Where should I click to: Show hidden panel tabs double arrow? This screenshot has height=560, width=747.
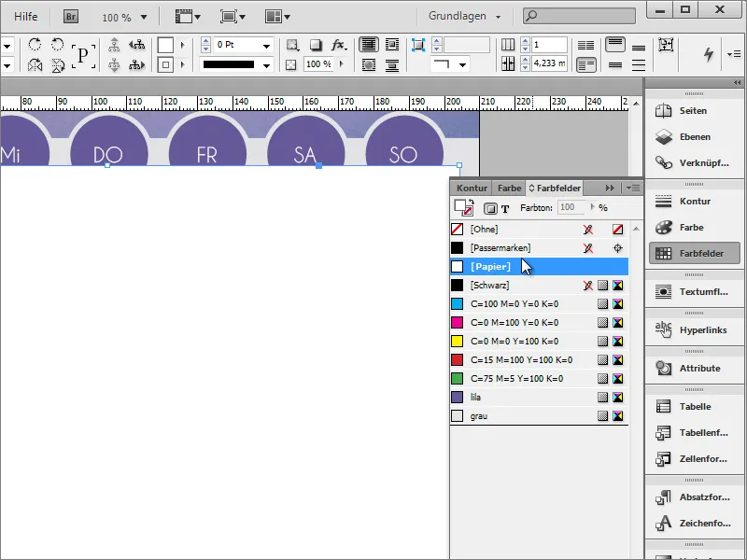tap(610, 189)
